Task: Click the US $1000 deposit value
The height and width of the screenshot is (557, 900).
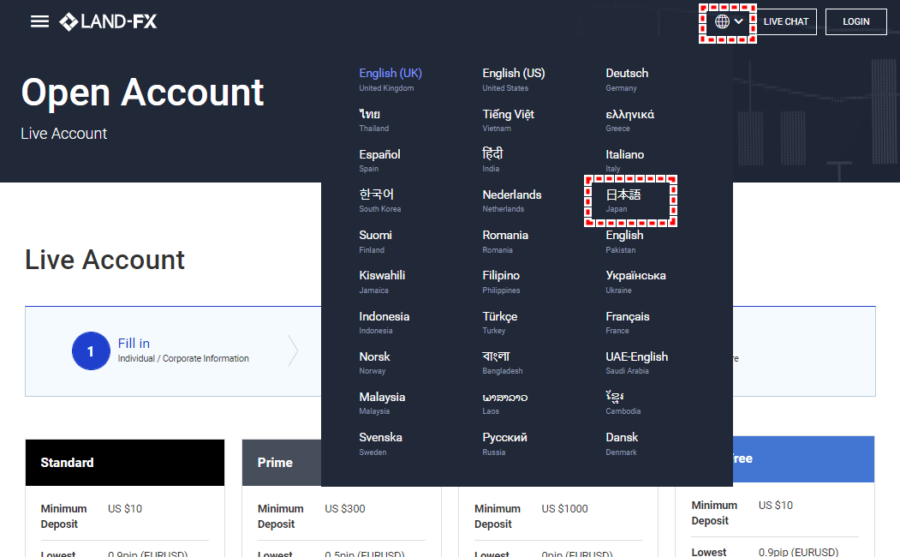Action: click(x=565, y=509)
